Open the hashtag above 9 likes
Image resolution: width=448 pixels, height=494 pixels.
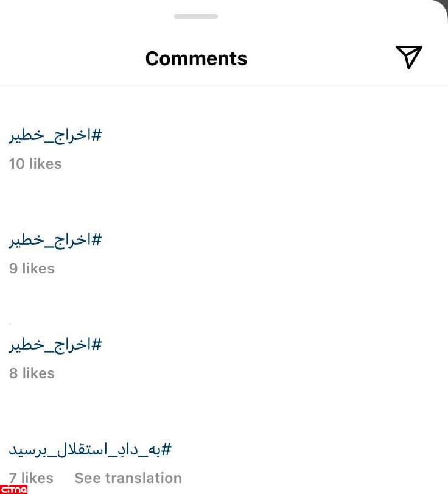click(x=55, y=241)
